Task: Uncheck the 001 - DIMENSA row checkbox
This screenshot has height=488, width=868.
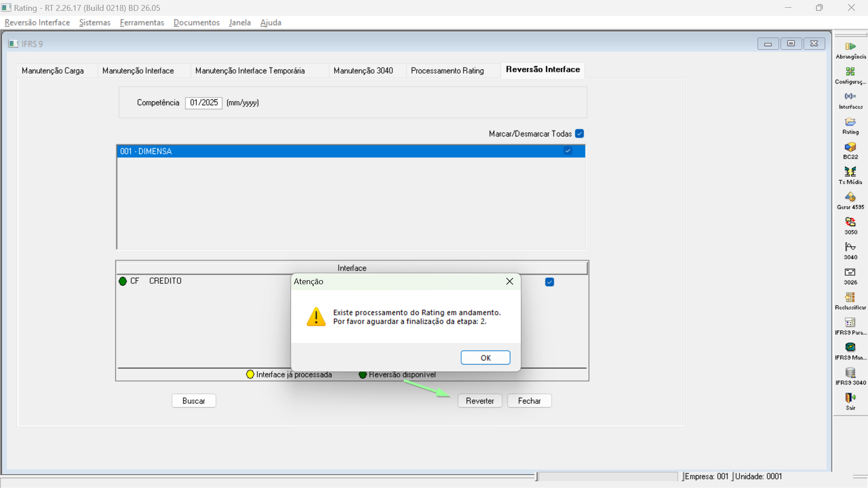Action: coord(568,151)
